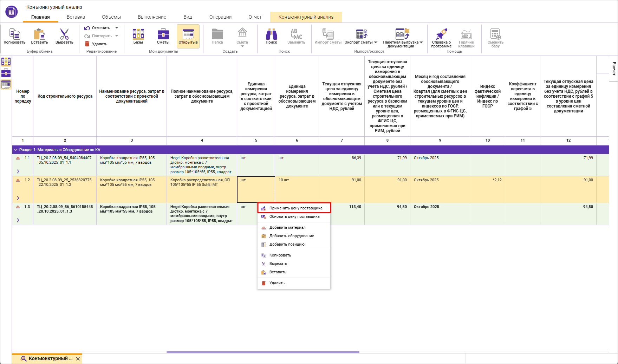Open the Пакетная выгрузка документации dropdown
The width and height of the screenshot is (618, 364).
tap(421, 43)
